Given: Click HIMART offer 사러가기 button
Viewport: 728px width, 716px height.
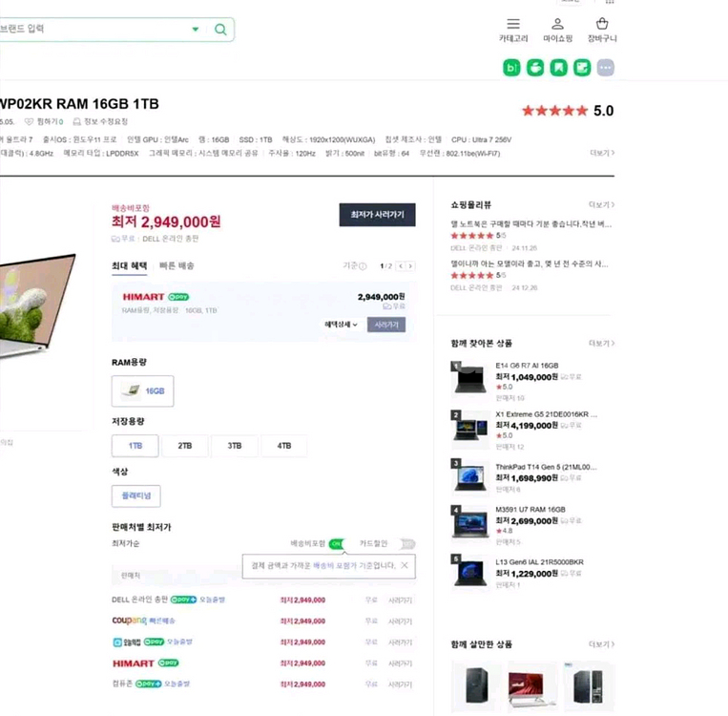Looking at the screenshot, I should pyautogui.click(x=386, y=325).
